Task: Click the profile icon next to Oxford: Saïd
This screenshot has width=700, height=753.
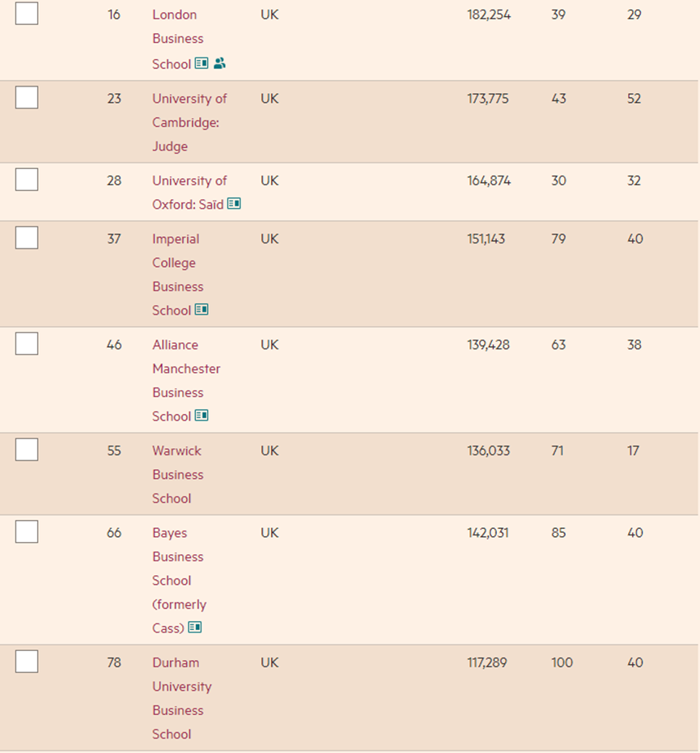Action: pos(234,204)
